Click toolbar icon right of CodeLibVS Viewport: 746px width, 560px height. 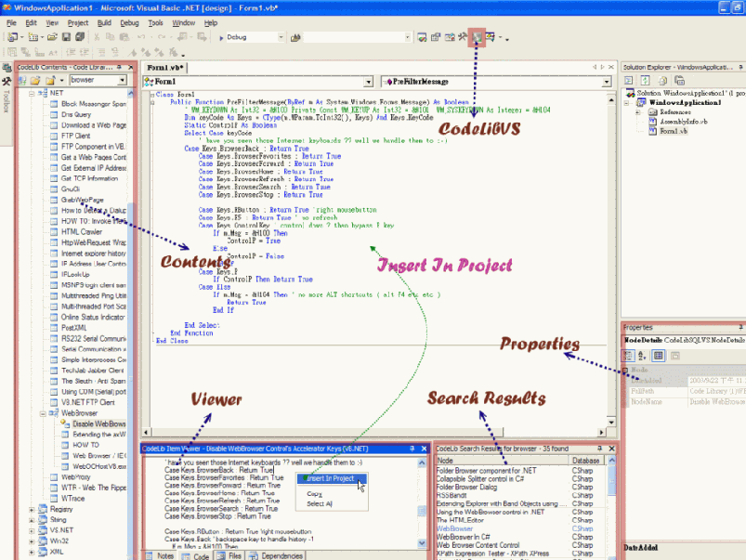(490, 37)
